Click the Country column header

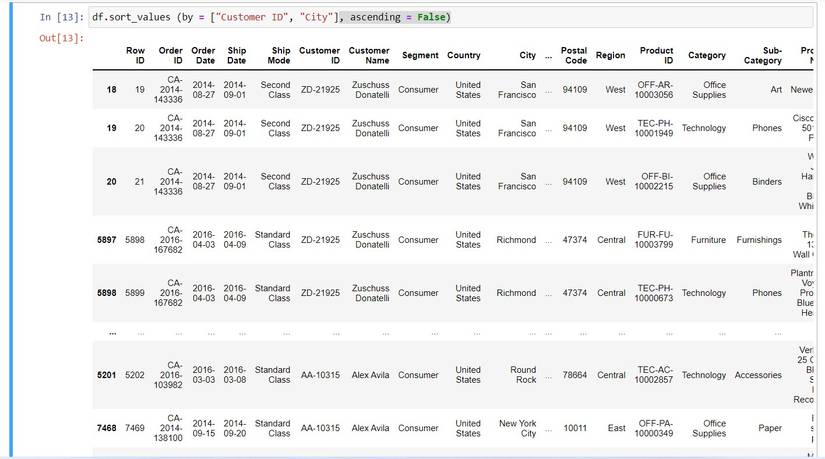pyautogui.click(x=464, y=55)
